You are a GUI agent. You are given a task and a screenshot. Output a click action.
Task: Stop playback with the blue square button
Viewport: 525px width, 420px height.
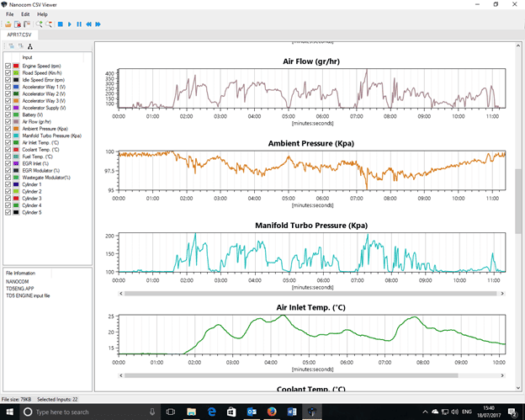coord(61,24)
